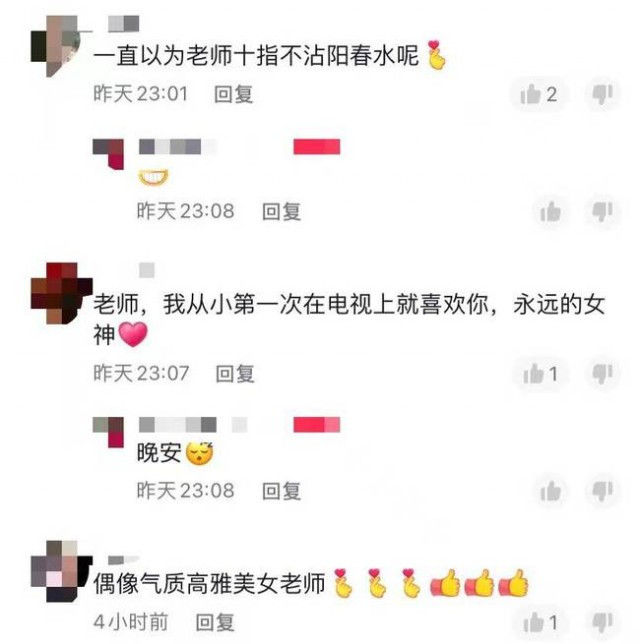Tap red author badge on emoji reply
The image size is (640, 644).
[x=317, y=147]
